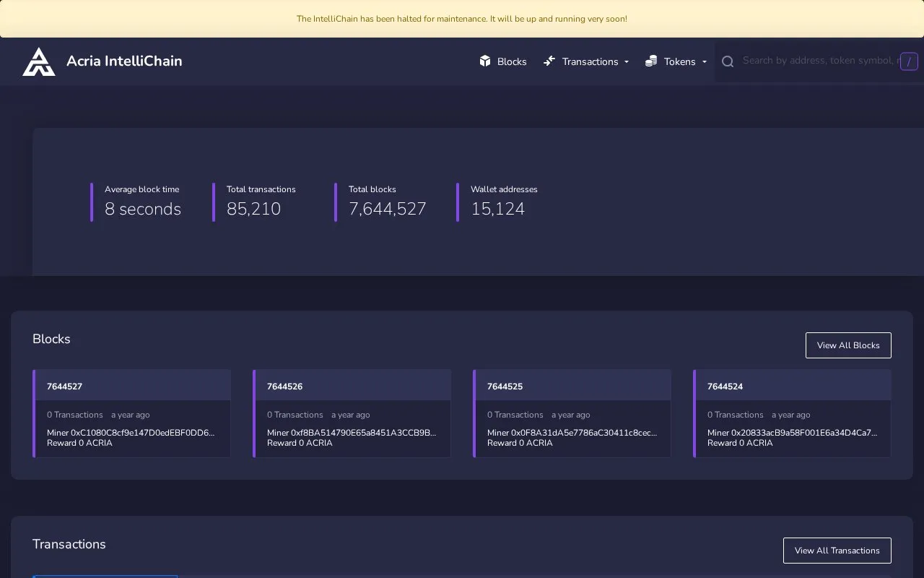Expand the Tokens dropdown caret

[x=705, y=62]
